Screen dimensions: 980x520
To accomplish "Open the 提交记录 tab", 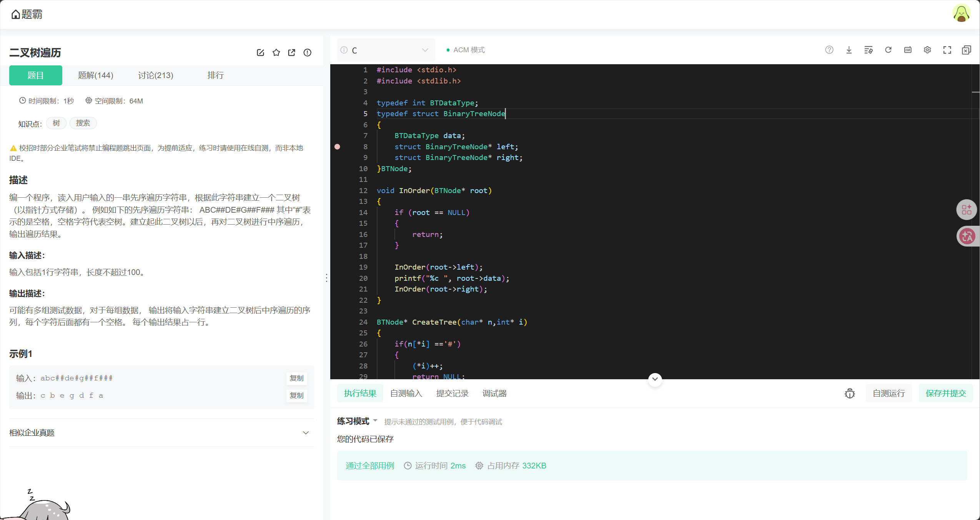I will point(452,393).
